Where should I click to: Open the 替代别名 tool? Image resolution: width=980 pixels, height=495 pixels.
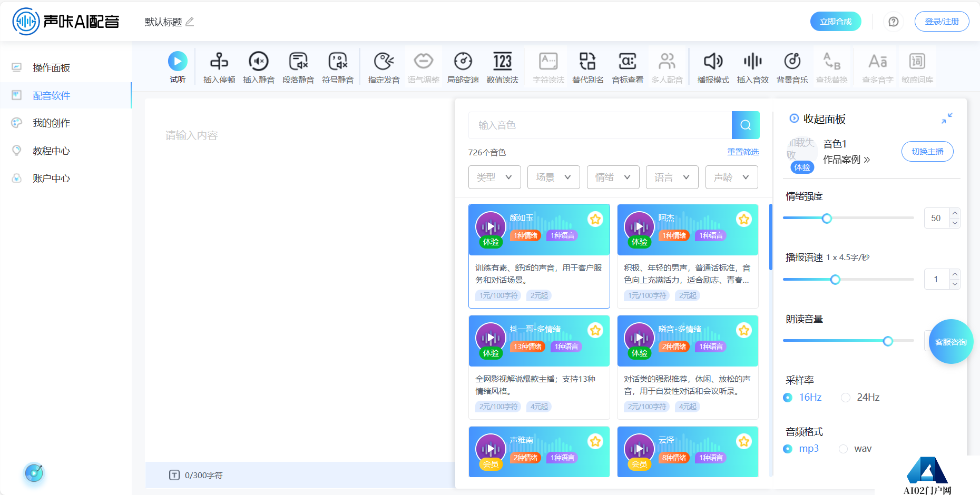588,67
